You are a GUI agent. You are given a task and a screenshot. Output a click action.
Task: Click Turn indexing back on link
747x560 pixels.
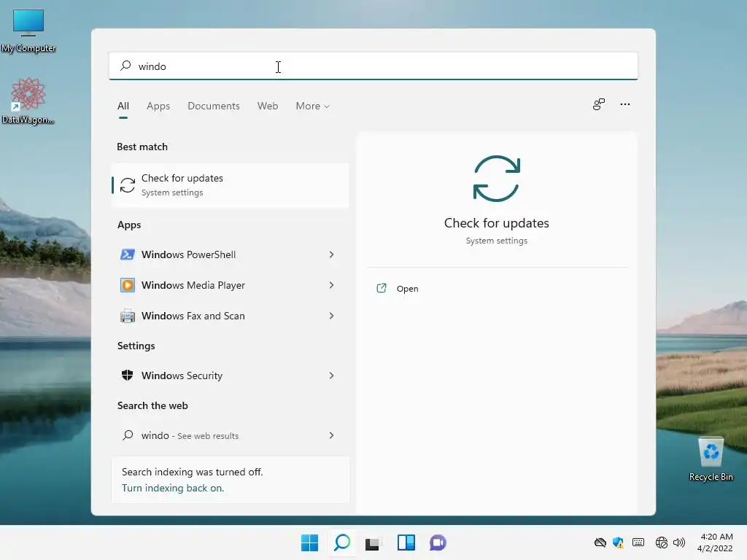coord(173,488)
